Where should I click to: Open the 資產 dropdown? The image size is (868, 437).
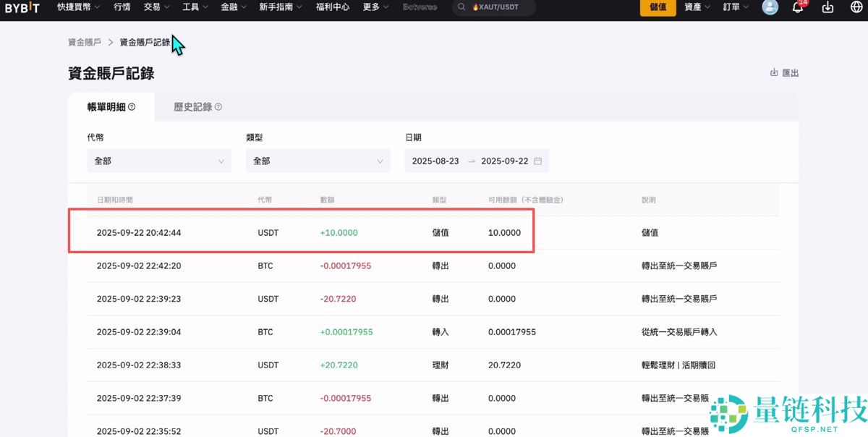pyautogui.click(x=694, y=7)
